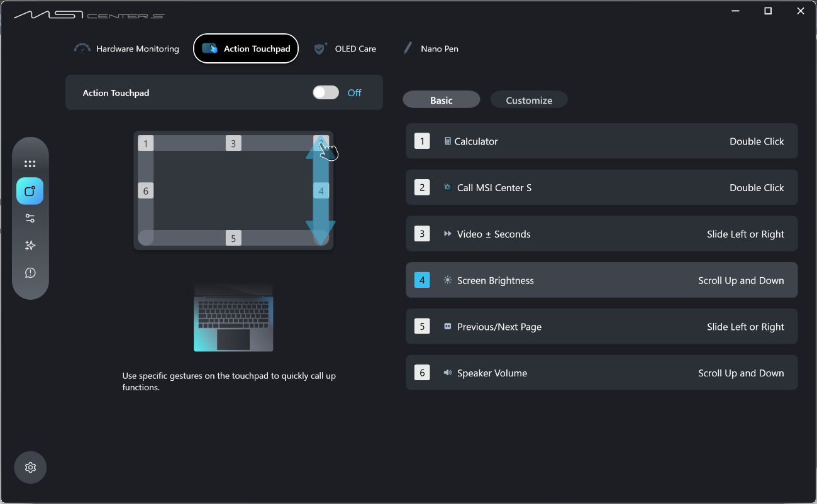Click 'Scroll Up and Down' in the Screen Brightness row

pos(741,281)
